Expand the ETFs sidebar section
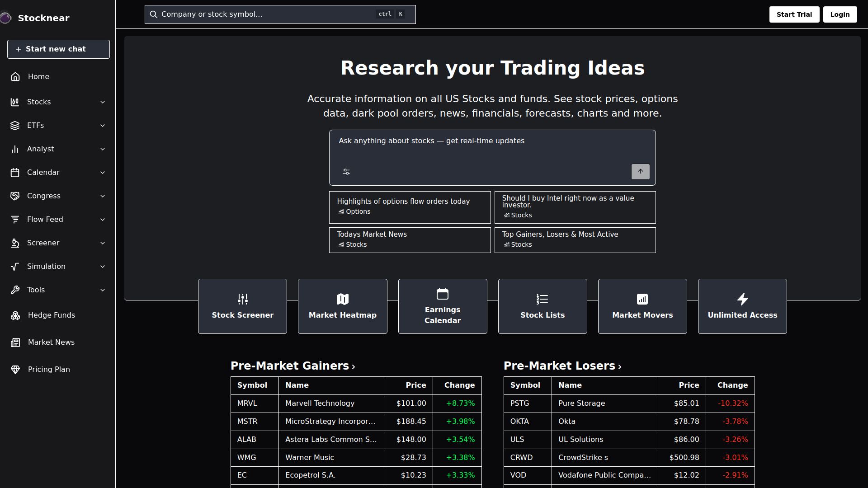The width and height of the screenshot is (868, 488). coord(103,126)
